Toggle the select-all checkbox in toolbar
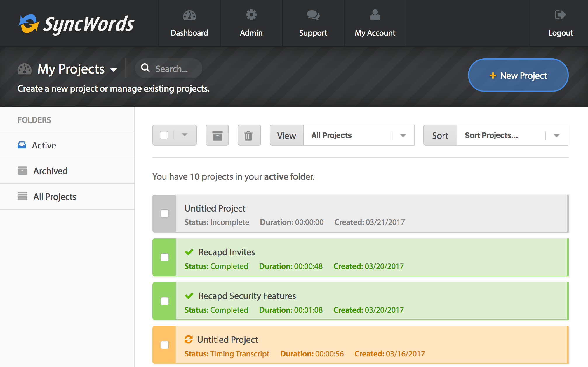Viewport: 588px width, 367px height. pyautogui.click(x=164, y=135)
